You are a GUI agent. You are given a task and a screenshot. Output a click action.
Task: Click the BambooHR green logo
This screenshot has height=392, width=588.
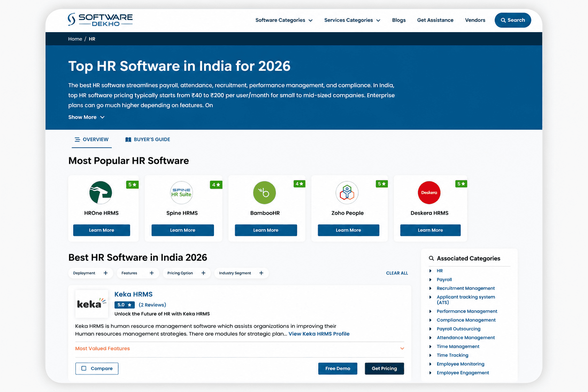265,193
